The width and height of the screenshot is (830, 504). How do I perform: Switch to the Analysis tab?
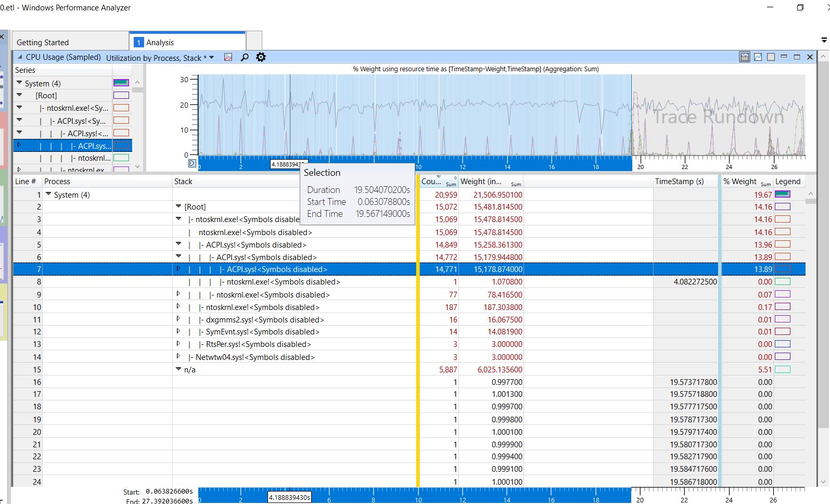point(187,42)
